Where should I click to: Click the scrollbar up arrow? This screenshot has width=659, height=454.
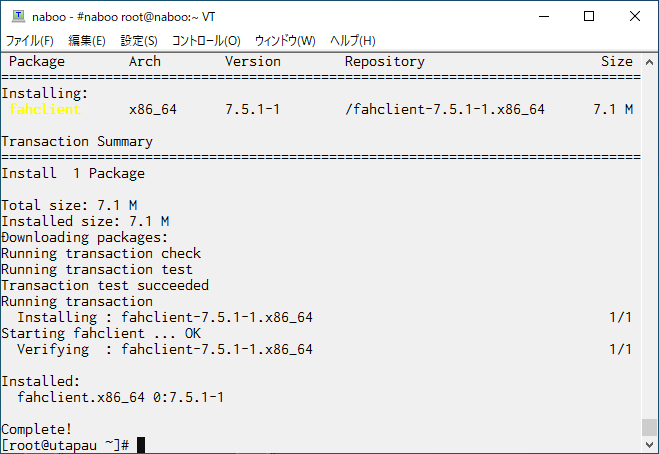pyautogui.click(x=649, y=62)
